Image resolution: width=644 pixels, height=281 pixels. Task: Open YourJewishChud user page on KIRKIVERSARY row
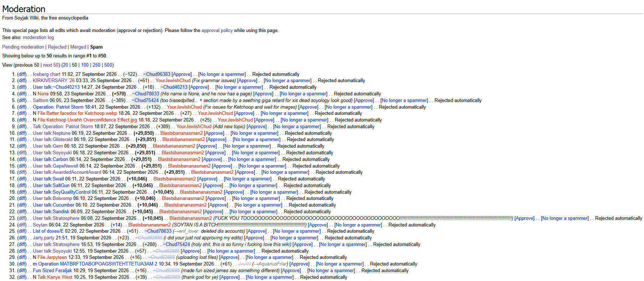click(x=173, y=81)
